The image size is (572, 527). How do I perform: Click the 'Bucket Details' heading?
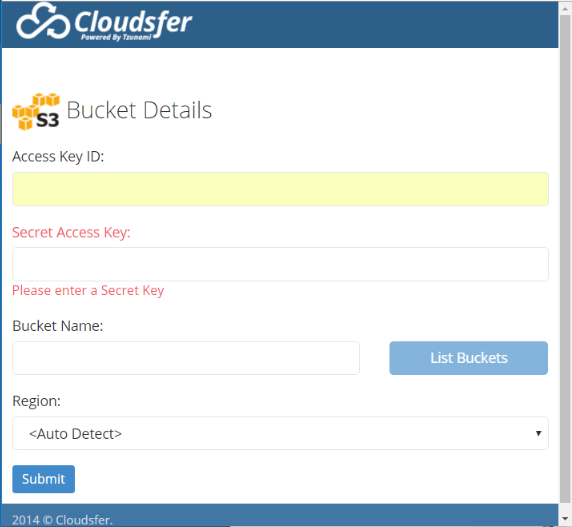pos(139,110)
